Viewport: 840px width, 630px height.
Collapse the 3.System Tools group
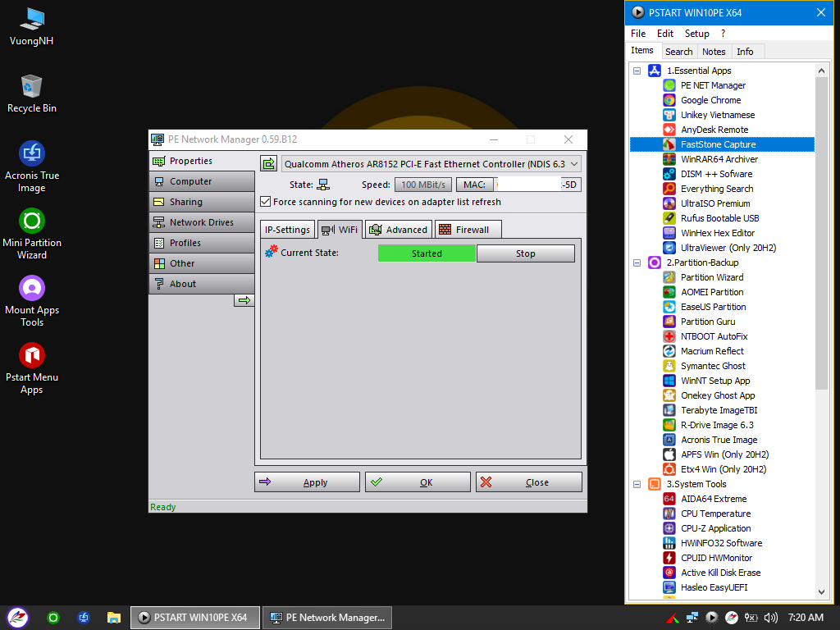click(637, 484)
